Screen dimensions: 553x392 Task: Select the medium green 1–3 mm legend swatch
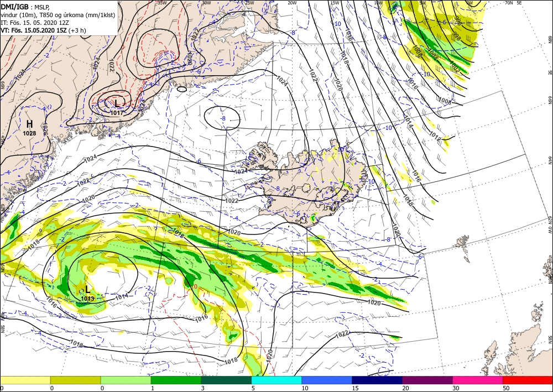[176, 380]
